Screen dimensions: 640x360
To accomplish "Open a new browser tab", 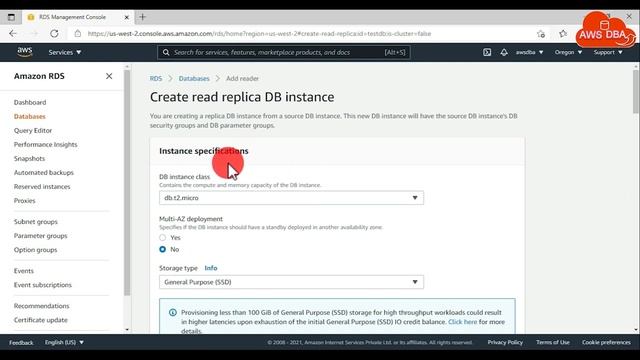I will coord(142,17).
